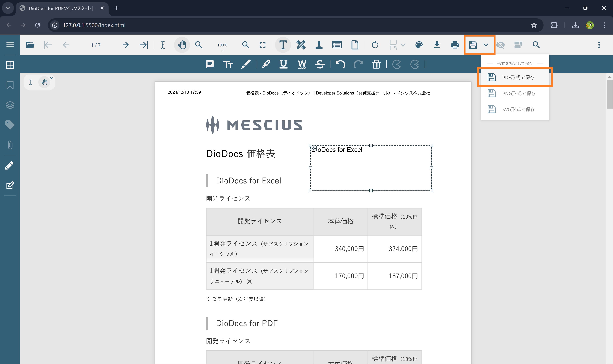This screenshot has height=364, width=613.
Task: Open the sidebar hamburger menu
Action: click(x=10, y=45)
